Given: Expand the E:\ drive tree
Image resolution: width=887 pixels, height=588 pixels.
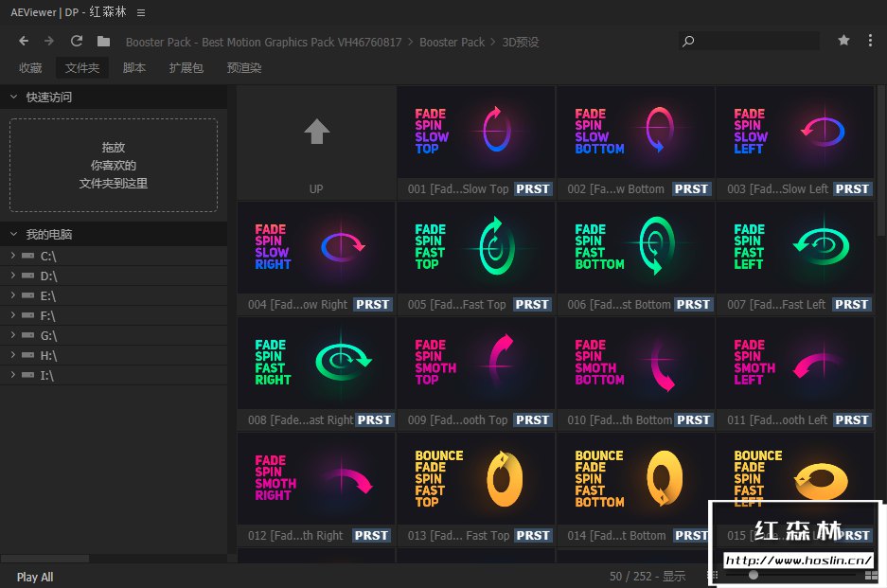Looking at the screenshot, I should (x=13, y=295).
